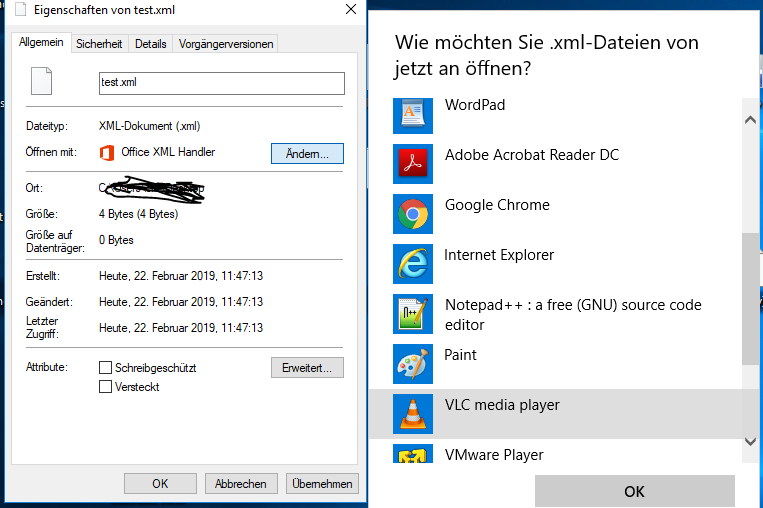Click the document icon in the title bar
Image resolution: width=763 pixels, height=508 pixels.
(20, 9)
